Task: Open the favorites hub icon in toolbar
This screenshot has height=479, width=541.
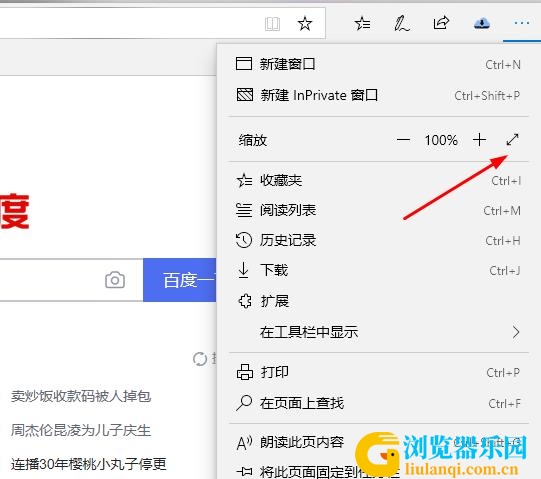Action: 362,23
